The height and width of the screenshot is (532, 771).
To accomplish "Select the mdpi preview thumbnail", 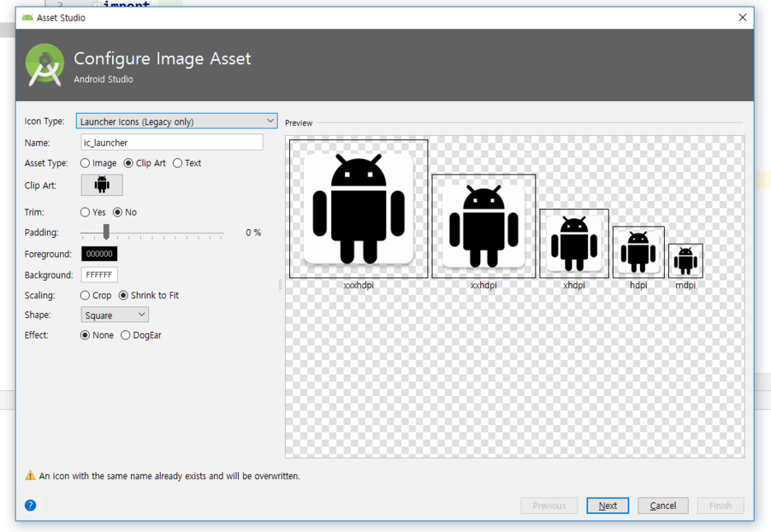I will pos(685,261).
